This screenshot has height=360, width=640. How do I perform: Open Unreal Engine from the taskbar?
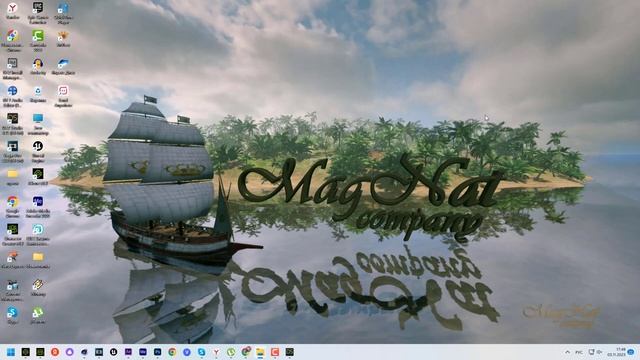tap(113, 352)
